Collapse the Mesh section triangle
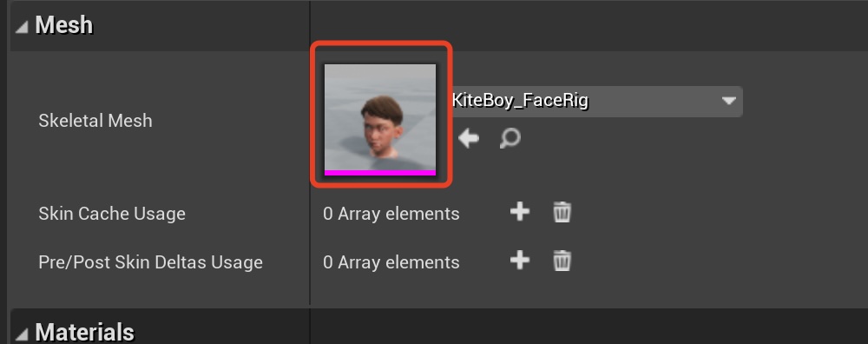Screen dimensions: 868x344 click(22, 27)
